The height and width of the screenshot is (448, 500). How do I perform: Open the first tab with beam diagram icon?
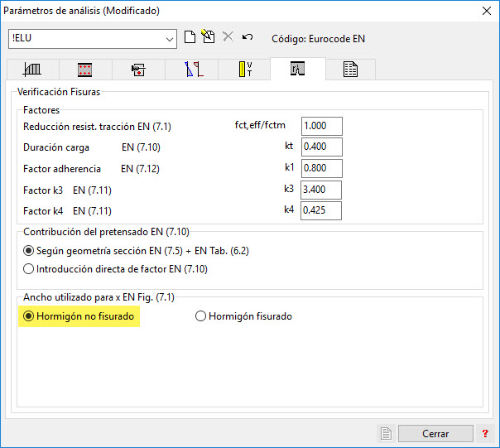(x=33, y=70)
